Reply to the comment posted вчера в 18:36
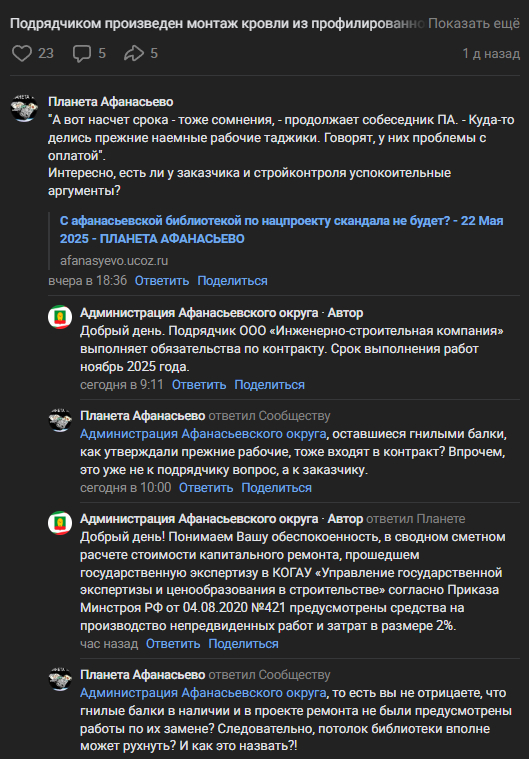Screen dimensions: 529x759 point(162,281)
